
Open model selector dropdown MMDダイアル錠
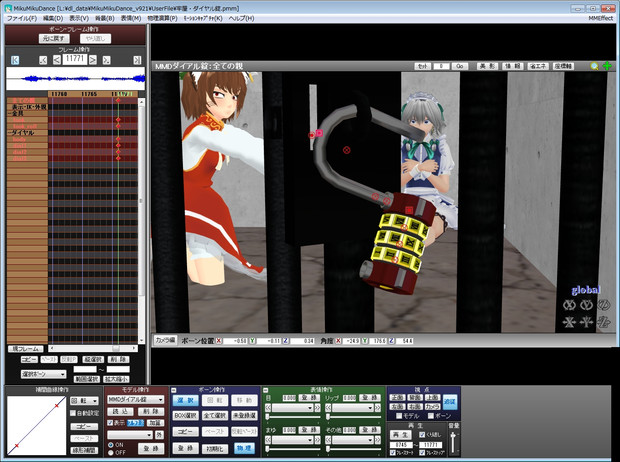pyautogui.click(x=135, y=400)
